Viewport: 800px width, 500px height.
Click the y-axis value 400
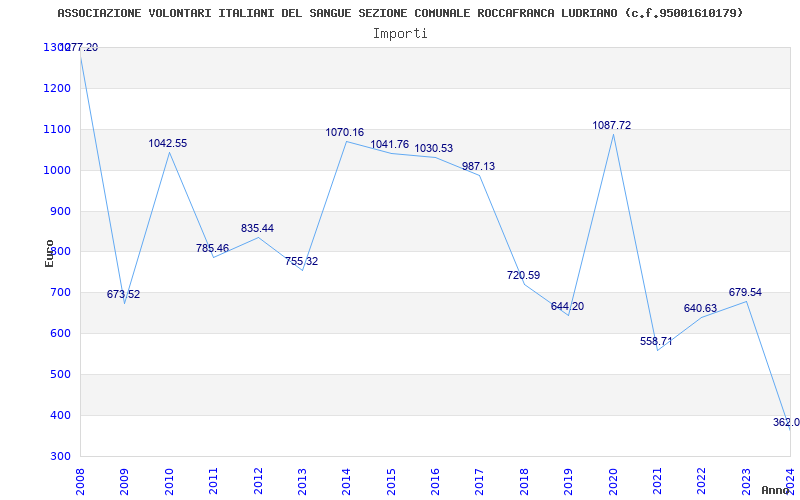[x=60, y=416]
